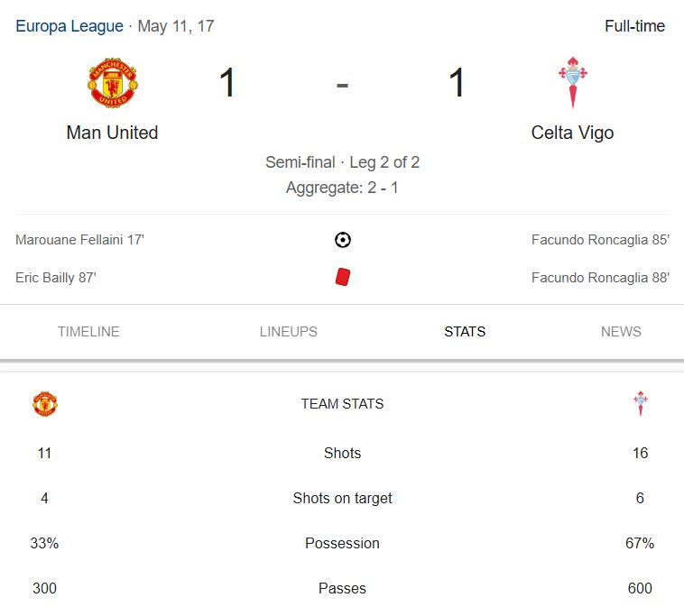Image resolution: width=684 pixels, height=616 pixels.
Task: Select the Stats tab
Action: point(465,332)
